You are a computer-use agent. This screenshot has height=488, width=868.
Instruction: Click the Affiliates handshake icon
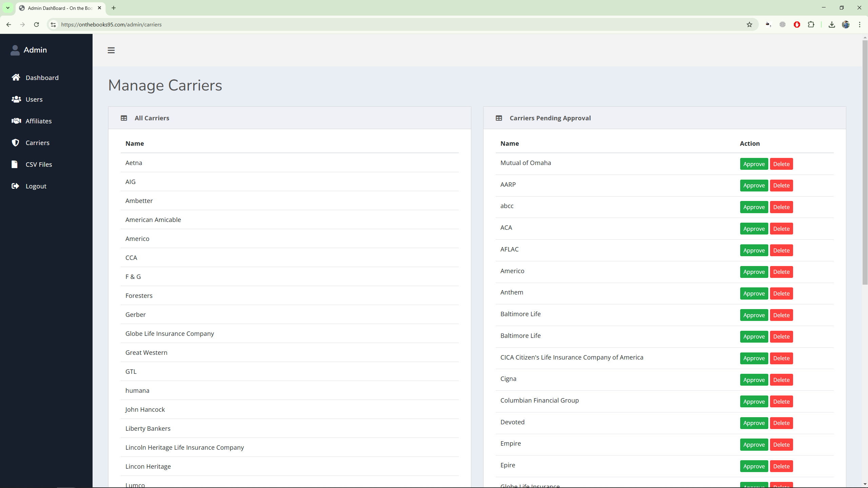coord(16,121)
